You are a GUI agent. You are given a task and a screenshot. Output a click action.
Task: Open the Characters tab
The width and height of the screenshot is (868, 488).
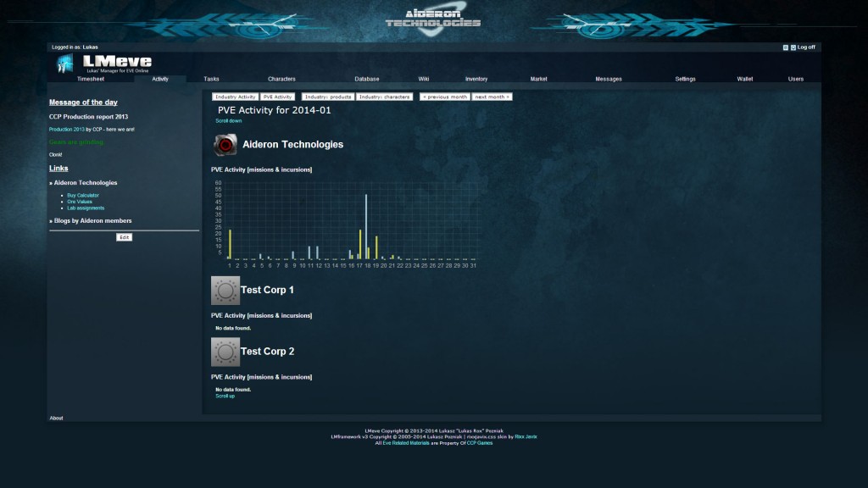[x=281, y=79]
